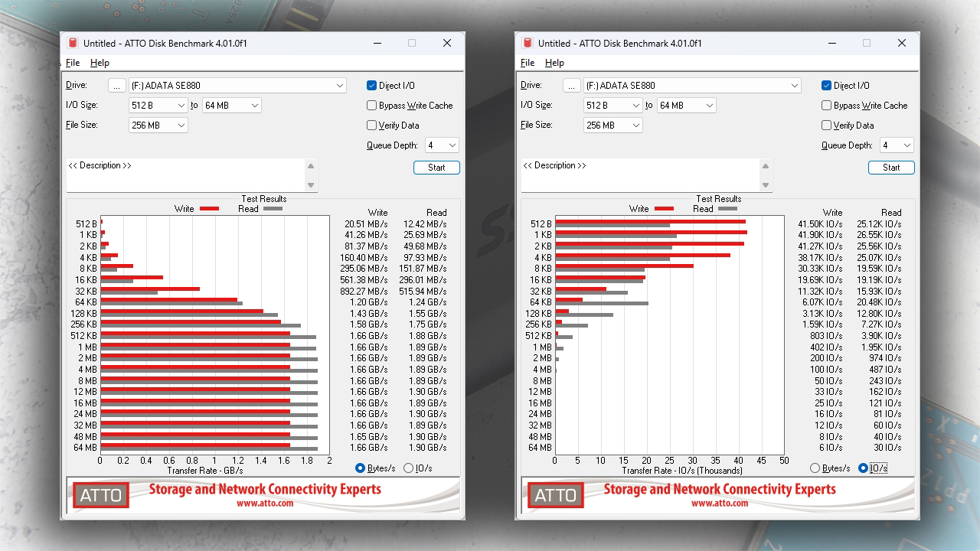Click '12 MB' row label in right window chart
The height and width of the screenshot is (551, 980).
(540, 392)
